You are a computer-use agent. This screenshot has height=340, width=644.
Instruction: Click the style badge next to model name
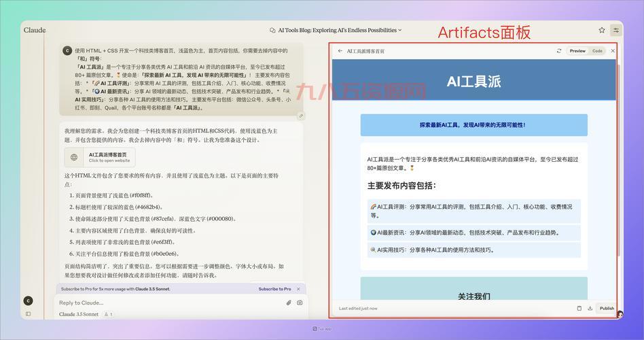point(108,314)
